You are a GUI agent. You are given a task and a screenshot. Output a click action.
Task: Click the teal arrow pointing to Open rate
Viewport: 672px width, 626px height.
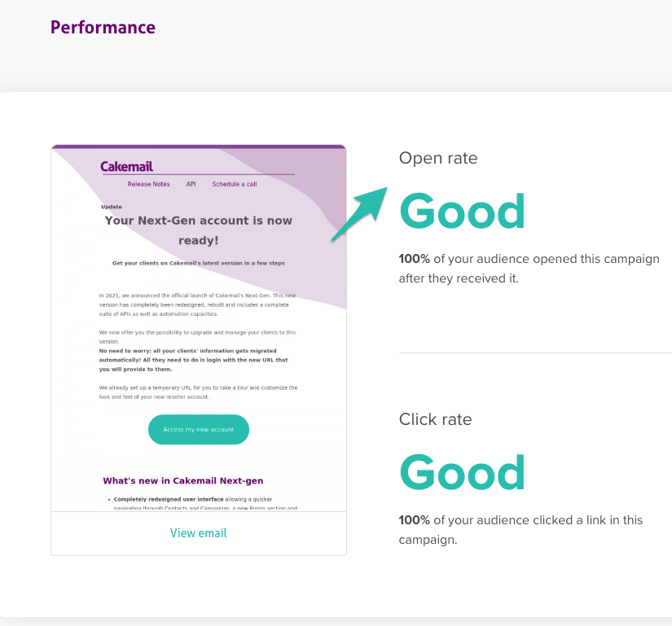pos(360,213)
